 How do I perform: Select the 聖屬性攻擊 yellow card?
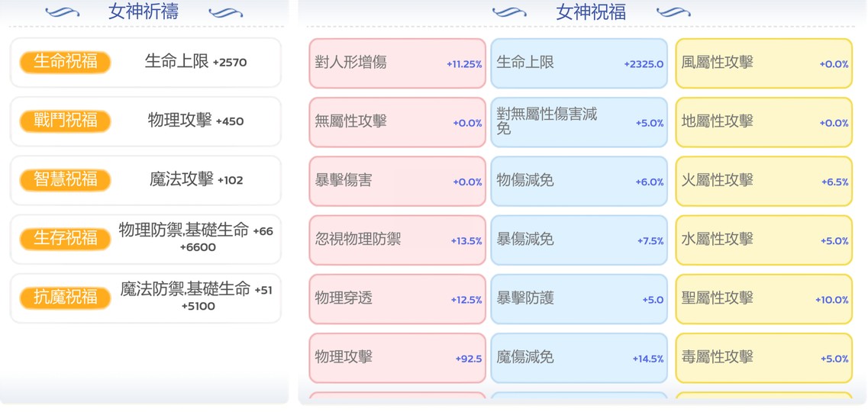pos(764,299)
